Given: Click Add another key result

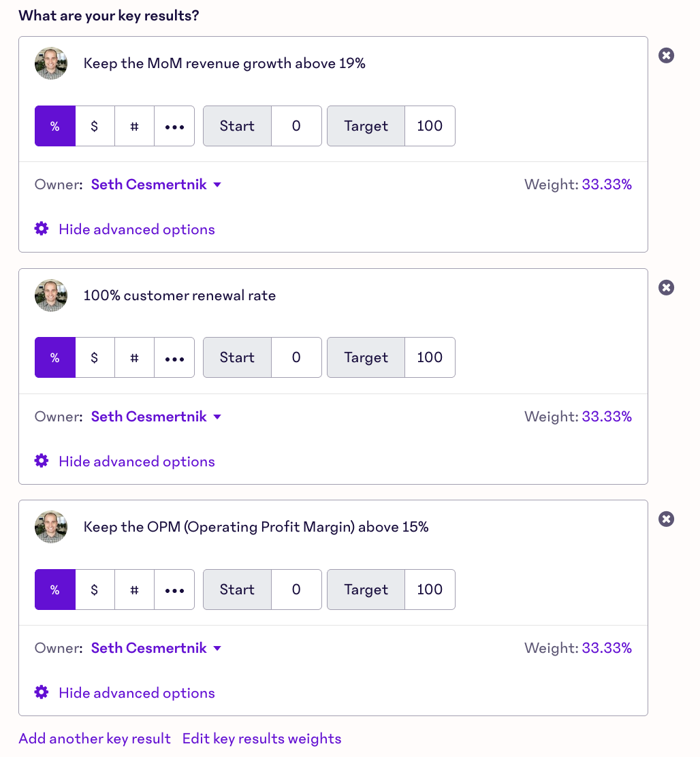Looking at the screenshot, I should [x=95, y=739].
